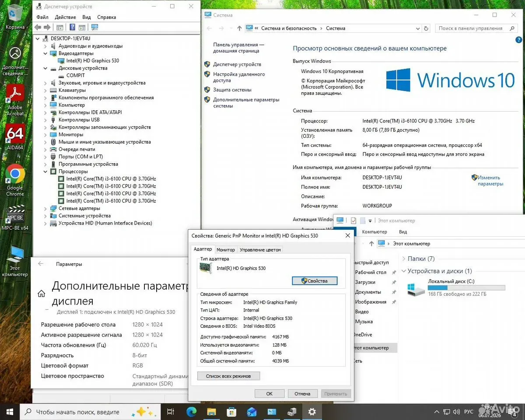Click the Home icon in Параметры window
Viewport: 525px width, 420px height.
pos(41,294)
